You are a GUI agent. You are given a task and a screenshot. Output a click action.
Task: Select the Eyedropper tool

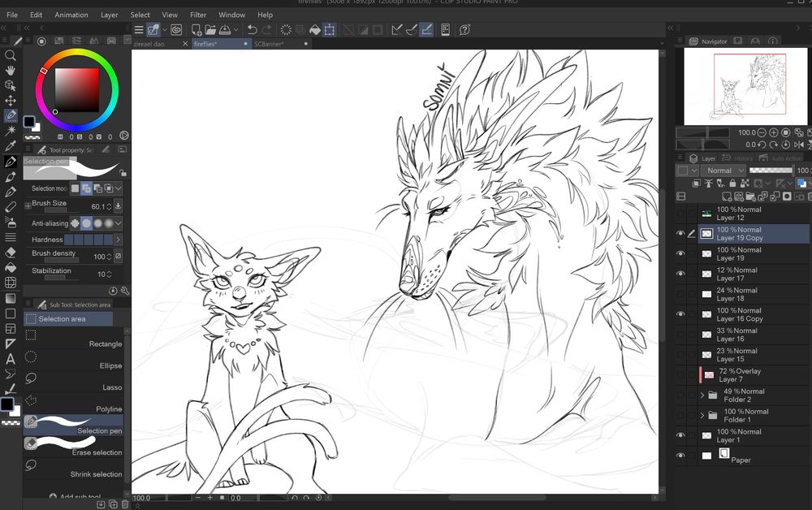pos(10,146)
